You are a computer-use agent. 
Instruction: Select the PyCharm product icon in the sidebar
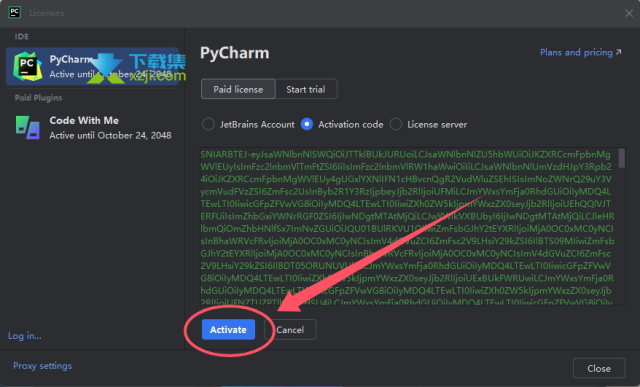click(x=27, y=66)
